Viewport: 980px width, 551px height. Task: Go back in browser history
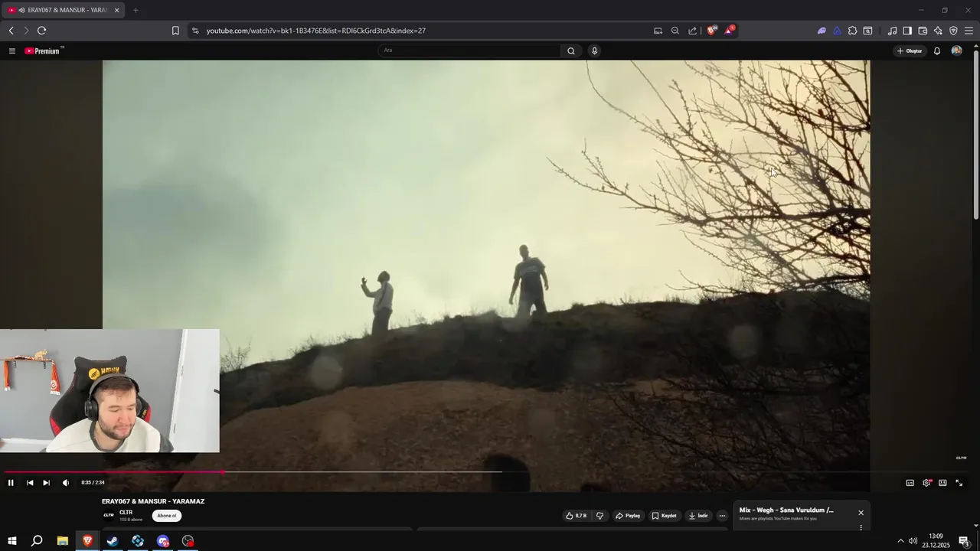[x=11, y=31]
